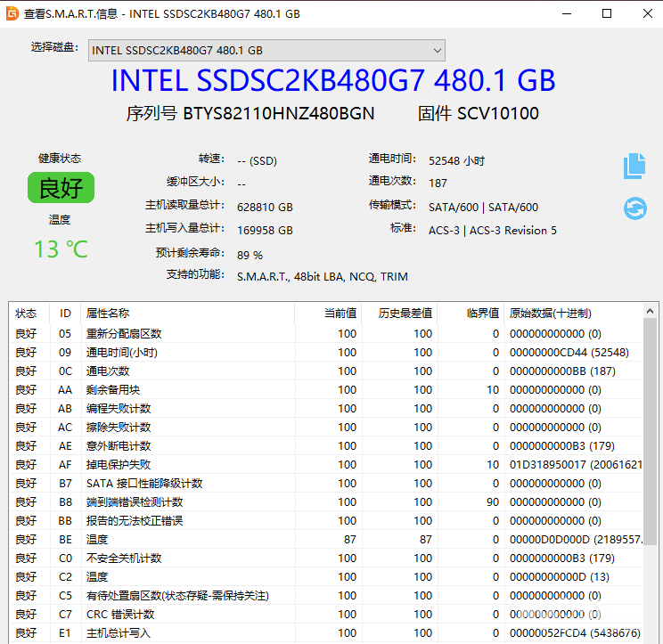Click the 临界值 column header
The image size is (663, 644).
(x=482, y=314)
